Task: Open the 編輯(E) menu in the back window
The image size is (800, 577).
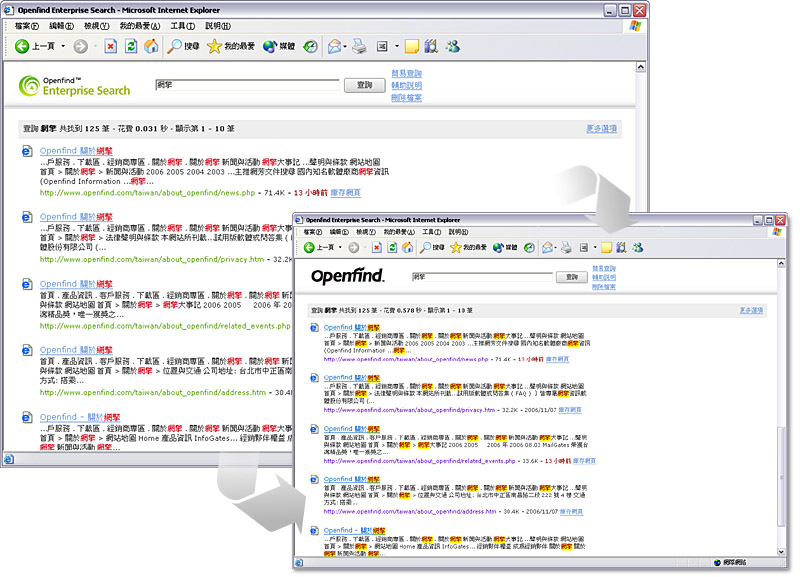Action: pos(61,26)
